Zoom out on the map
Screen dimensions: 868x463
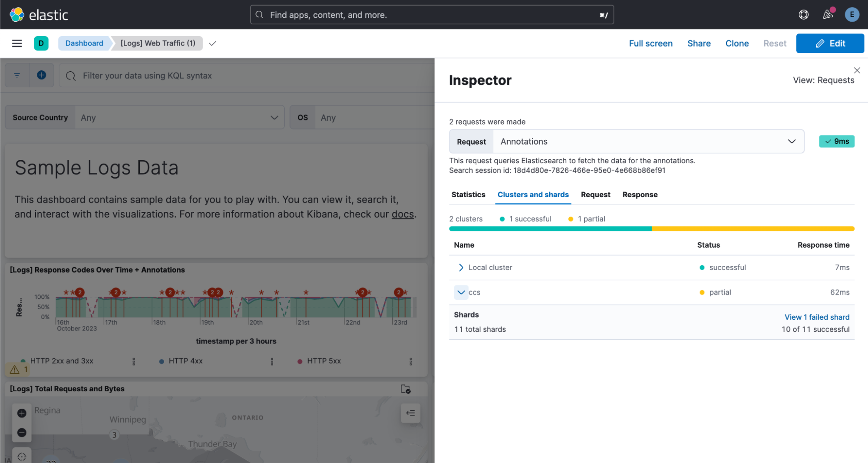pos(22,433)
